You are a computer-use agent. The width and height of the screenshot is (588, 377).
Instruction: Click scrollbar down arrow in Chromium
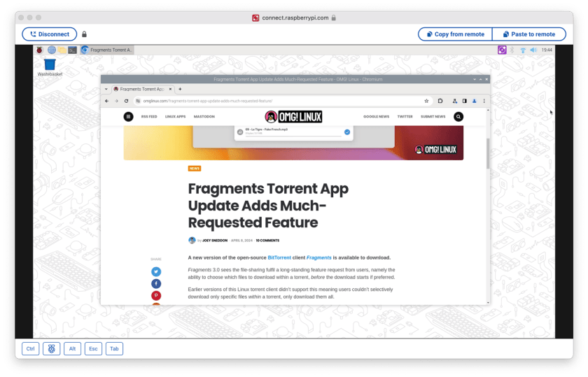pyautogui.click(x=488, y=302)
